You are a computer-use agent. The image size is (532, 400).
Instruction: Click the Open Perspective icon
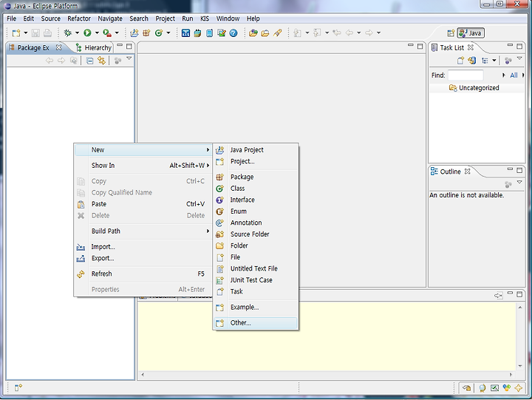451,33
